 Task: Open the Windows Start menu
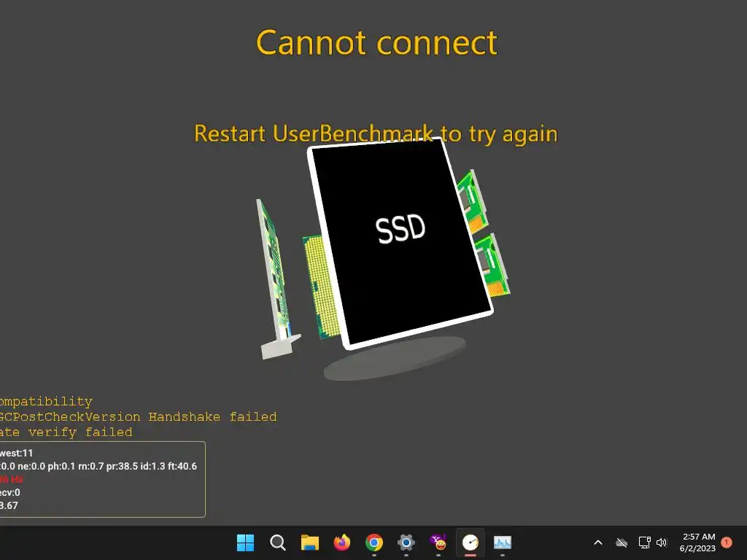[245, 542]
